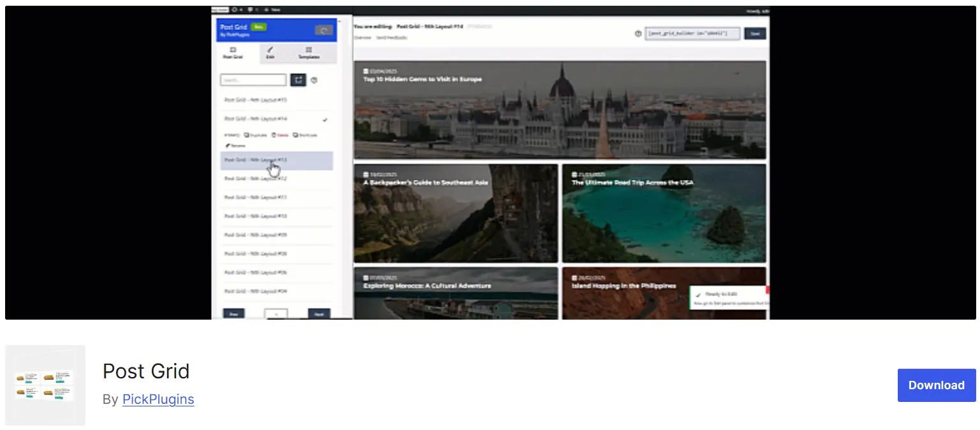Click the blue Download button
This screenshot has width=980, height=430.
(x=936, y=385)
